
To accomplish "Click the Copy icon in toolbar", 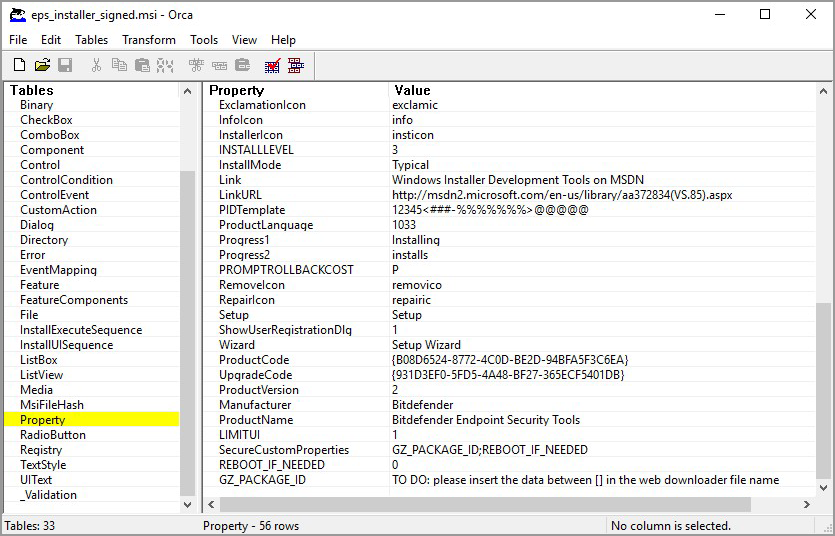I will [x=119, y=65].
